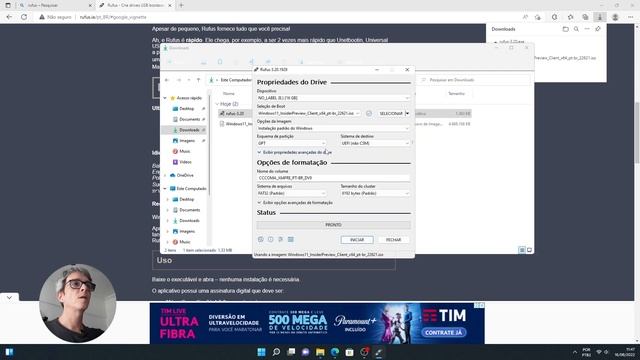Expand Exibir opções avançadas de formatação
Image resolution: width=640 pixels, height=360 pixels.
(295, 203)
